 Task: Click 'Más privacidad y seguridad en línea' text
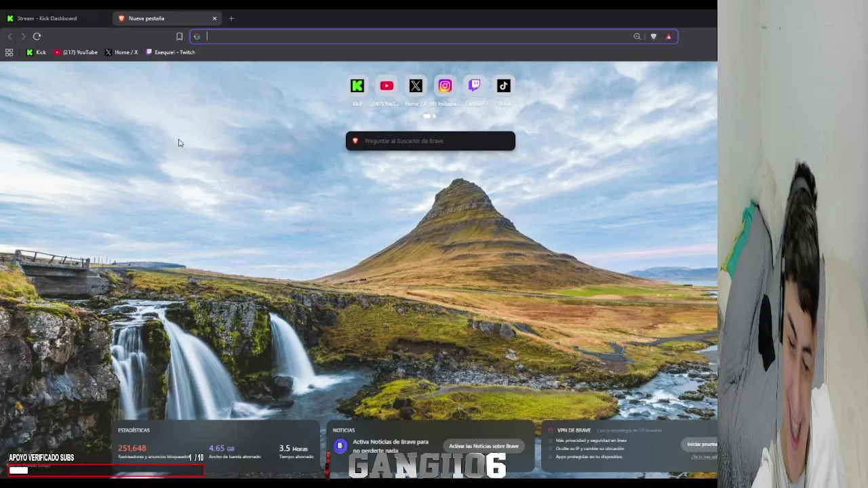click(591, 441)
